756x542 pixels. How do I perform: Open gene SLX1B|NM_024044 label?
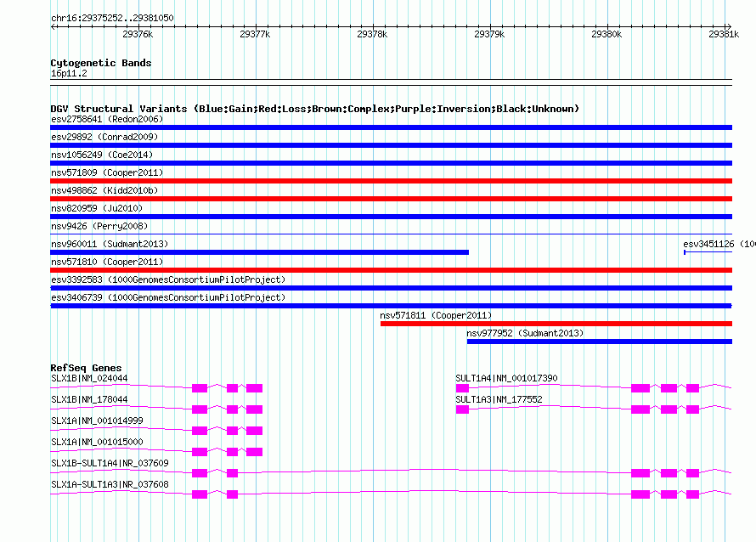pyautogui.click(x=89, y=379)
